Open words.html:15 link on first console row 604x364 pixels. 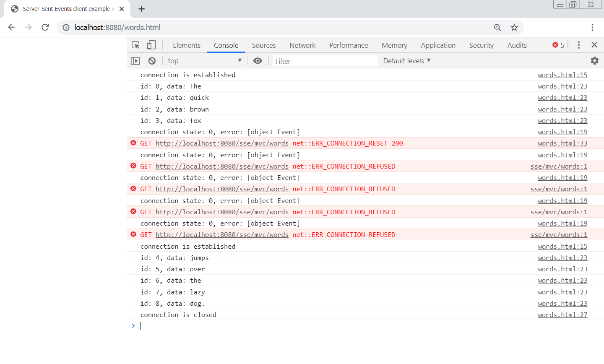[562, 75]
